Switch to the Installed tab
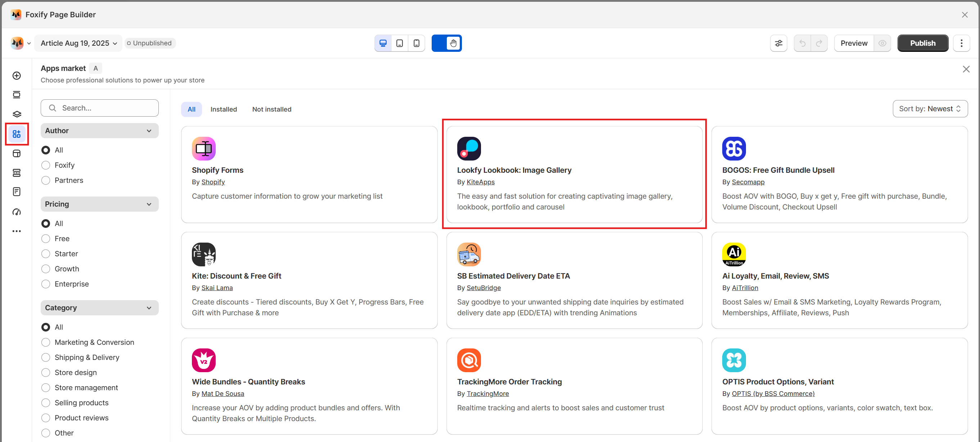This screenshot has width=980, height=442. 224,109
